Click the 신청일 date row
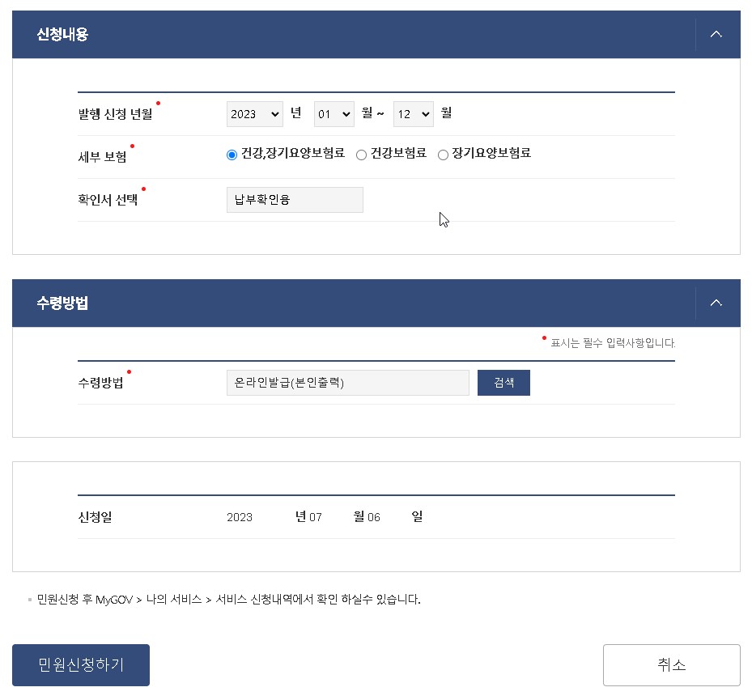Viewport: 752px width, 700px height. 97,517
